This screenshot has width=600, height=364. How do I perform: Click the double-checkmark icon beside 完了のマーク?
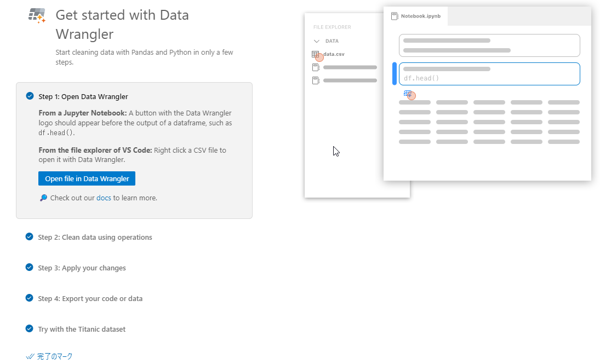pyautogui.click(x=31, y=356)
